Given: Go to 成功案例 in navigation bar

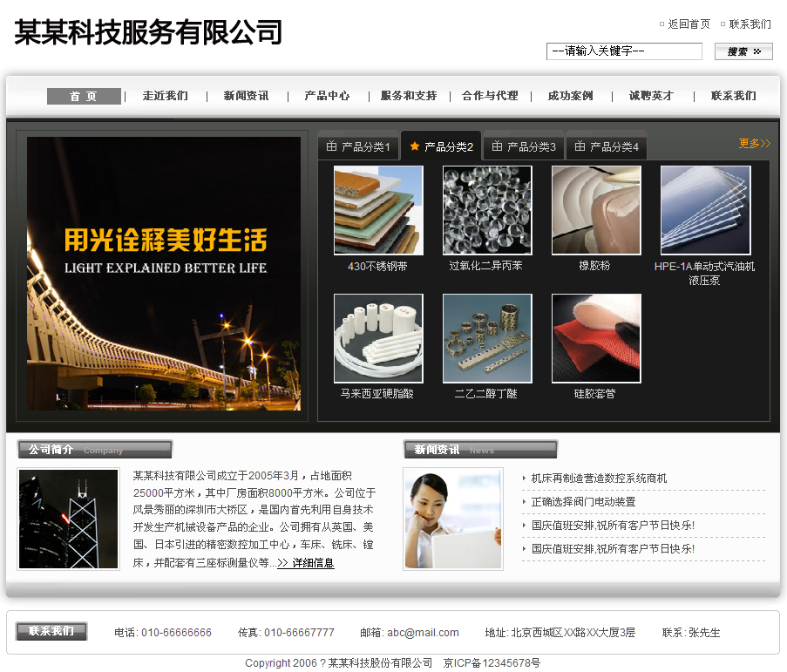Looking at the screenshot, I should (x=570, y=97).
